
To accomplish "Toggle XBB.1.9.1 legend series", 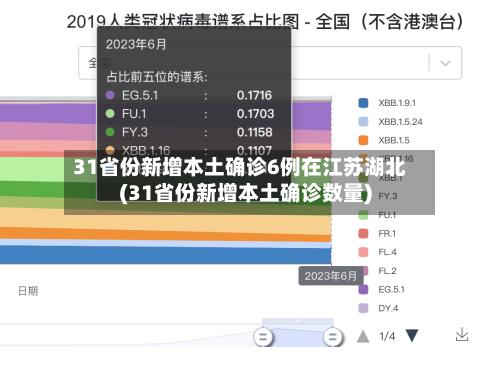I will click(387, 103).
